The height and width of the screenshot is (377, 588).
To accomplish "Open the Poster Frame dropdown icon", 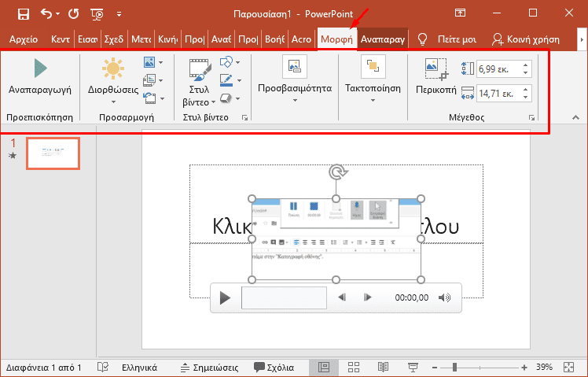I will 153,80.
